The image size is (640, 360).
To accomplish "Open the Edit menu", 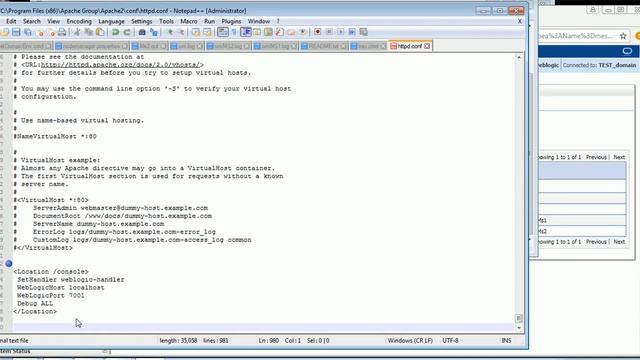I will point(11,21).
